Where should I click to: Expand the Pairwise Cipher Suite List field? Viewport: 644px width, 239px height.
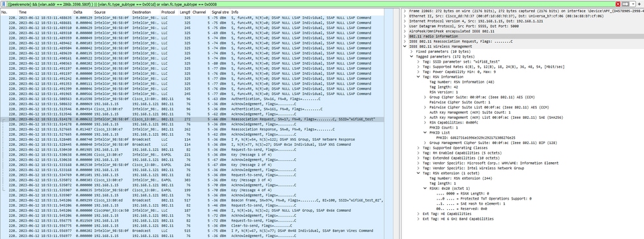tap(425, 107)
